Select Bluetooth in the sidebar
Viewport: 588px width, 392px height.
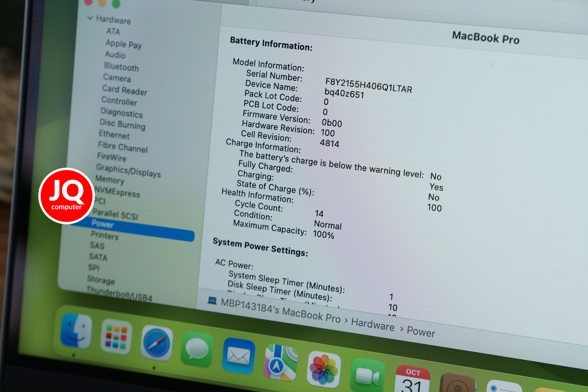tap(121, 67)
